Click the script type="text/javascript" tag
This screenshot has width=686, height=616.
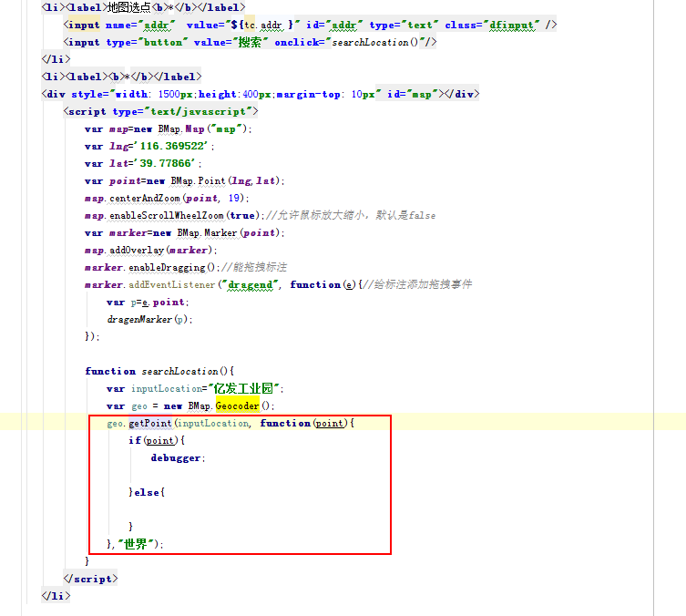(x=160, y=111)
